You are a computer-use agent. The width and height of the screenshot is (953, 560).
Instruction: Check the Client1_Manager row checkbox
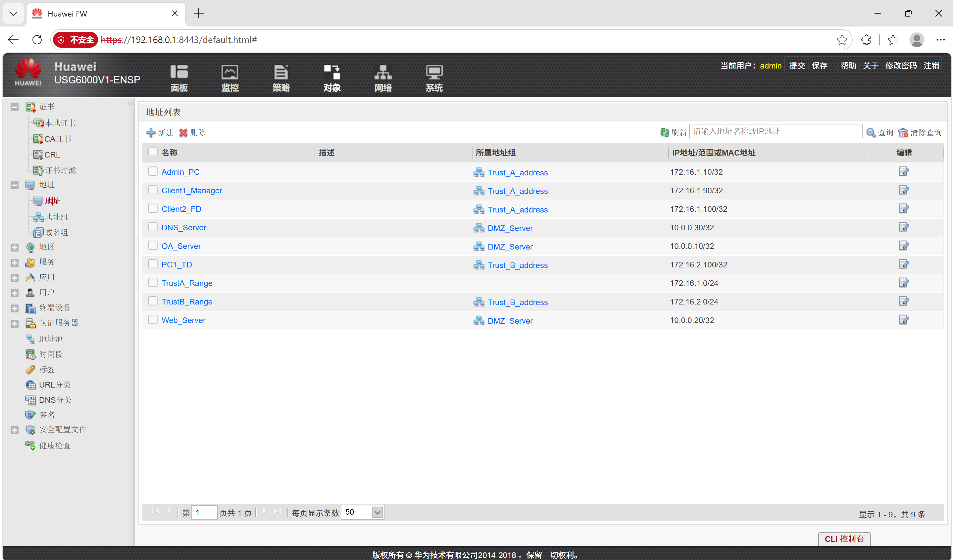(153, 190)
